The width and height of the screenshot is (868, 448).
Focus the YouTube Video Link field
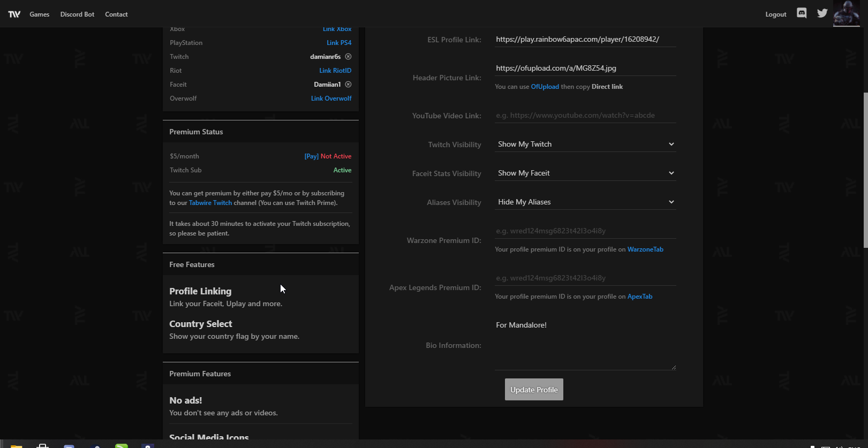[585, 116]
